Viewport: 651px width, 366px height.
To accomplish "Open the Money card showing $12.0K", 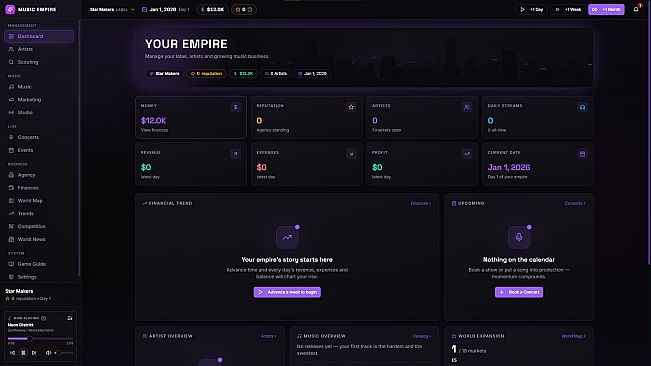I will point(191,117).
